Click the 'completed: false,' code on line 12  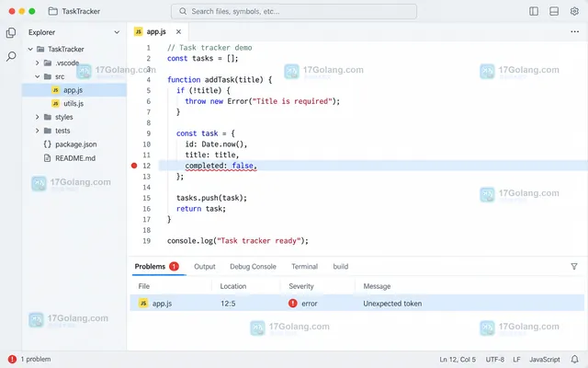(x=220, y=166)
